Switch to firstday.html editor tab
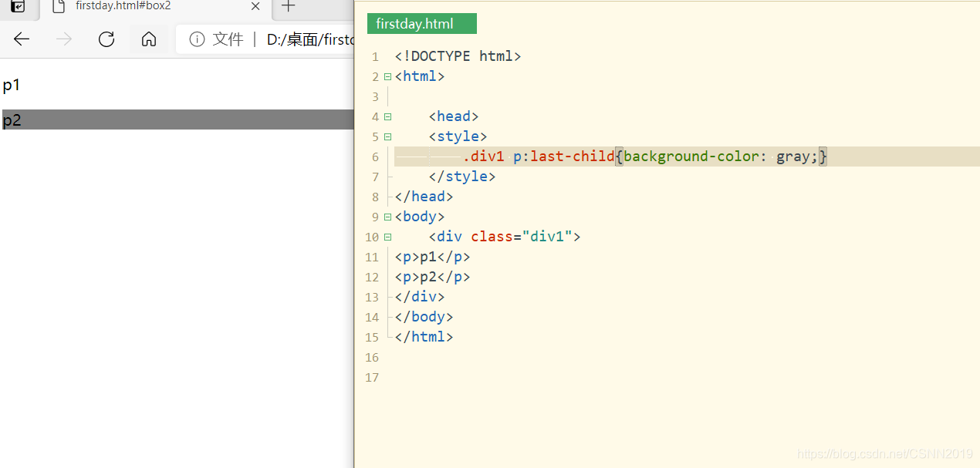980x468 pixels. (x=422, y=24)
